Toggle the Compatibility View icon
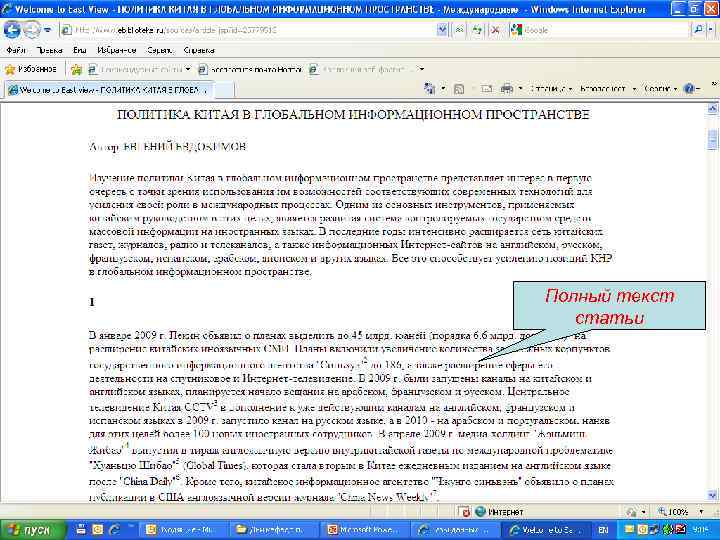720x540 pixels. pyautogui.click(x=459, y=30)
